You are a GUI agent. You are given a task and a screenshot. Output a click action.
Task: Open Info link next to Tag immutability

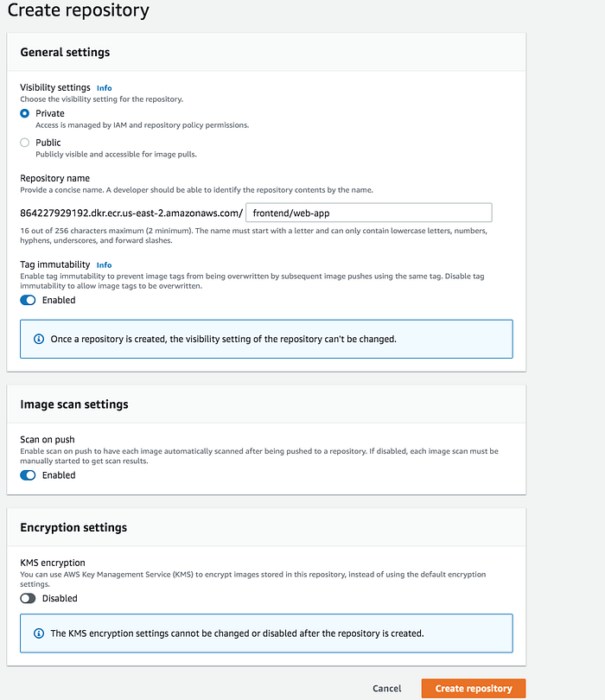(104, 265)
